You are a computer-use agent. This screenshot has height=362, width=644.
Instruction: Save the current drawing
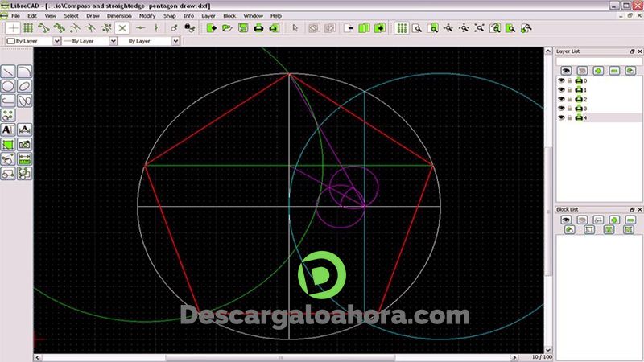pyautogui.click(x=243, y=28)
